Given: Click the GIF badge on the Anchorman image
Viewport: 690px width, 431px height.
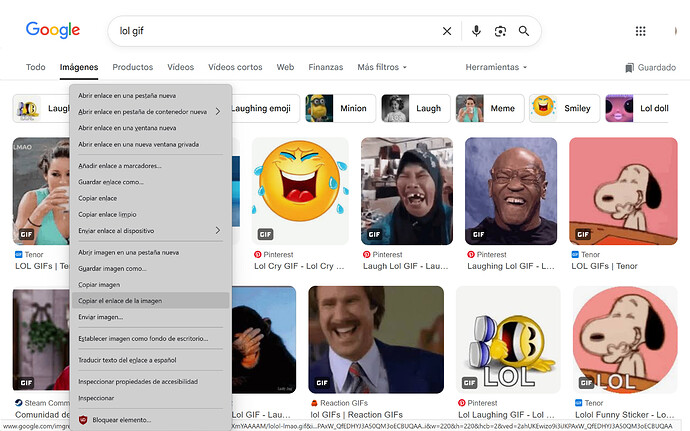Looking at the screenshot, I should click(x=322, y=383).
